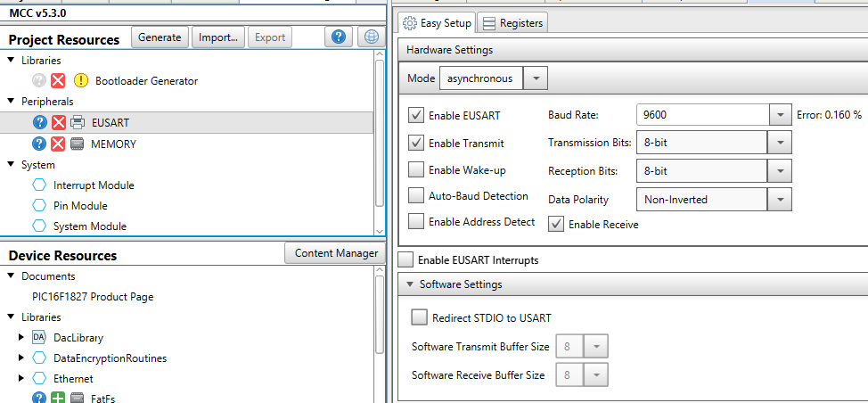Click the red remove icon beside Bootloader Generator
This screenshot has height=403, width=868.
(58, 81)
